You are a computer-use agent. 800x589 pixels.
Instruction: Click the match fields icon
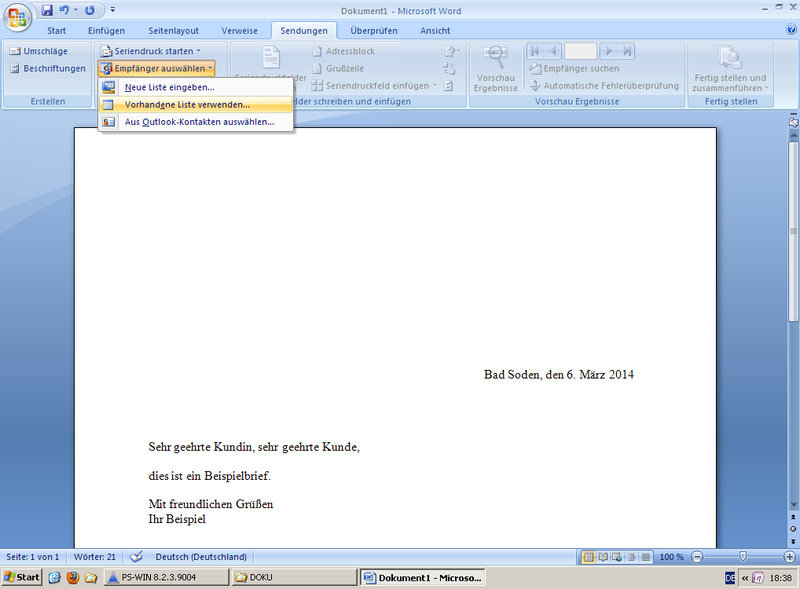point(449,68)
